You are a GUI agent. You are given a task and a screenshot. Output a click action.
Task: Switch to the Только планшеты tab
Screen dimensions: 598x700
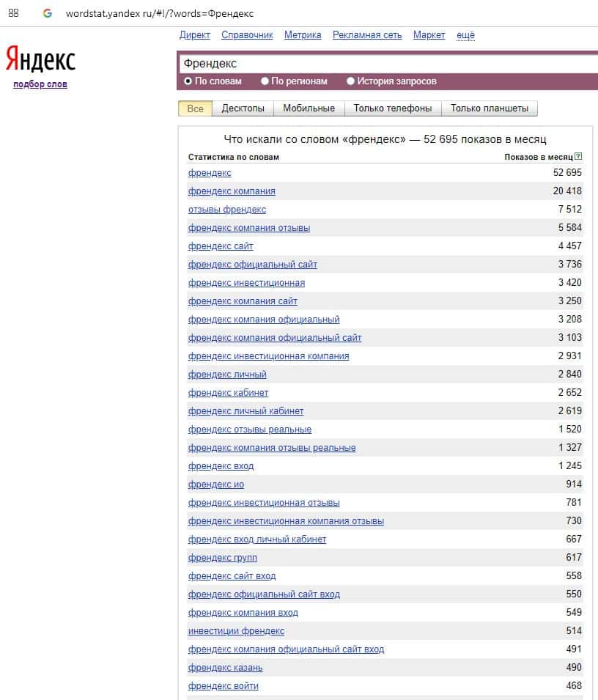tap(490, 108)
